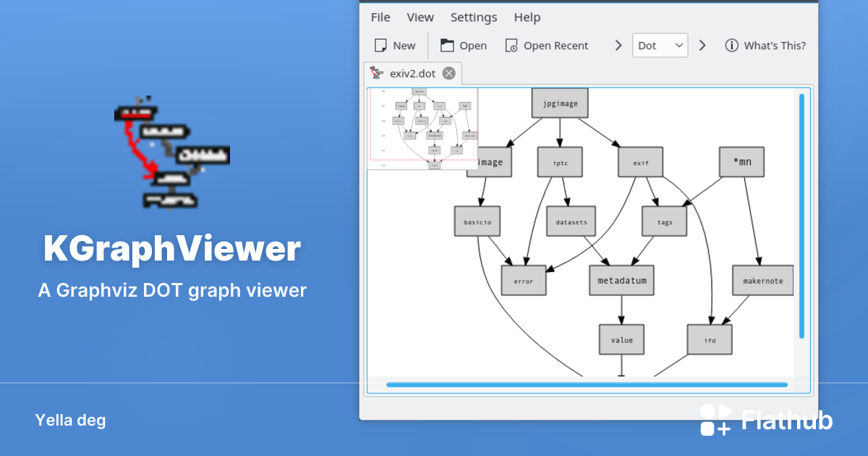
Task: Select the jpgimage node in the graph
Action: (559, 103)
